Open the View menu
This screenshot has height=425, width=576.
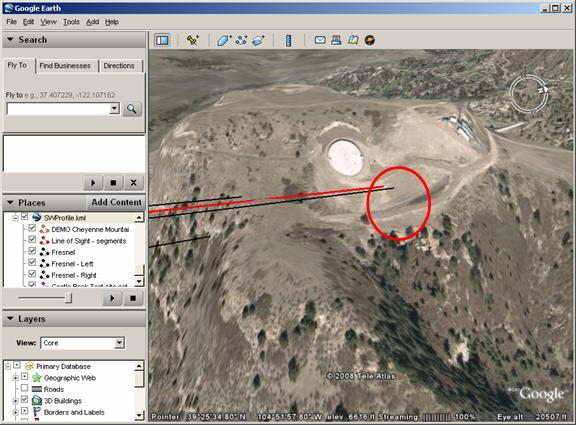[48, 22]
